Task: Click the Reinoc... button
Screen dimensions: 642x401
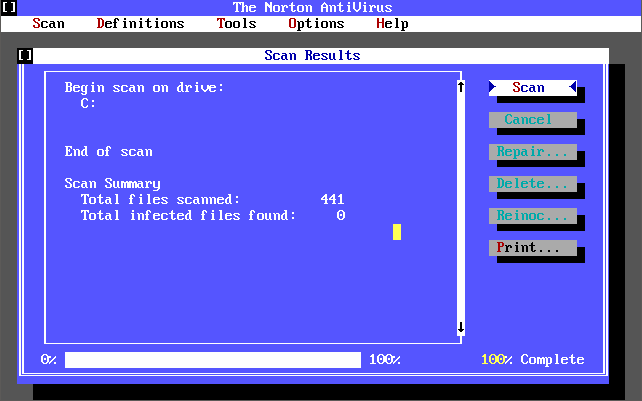Action: (x=532, y=216)
